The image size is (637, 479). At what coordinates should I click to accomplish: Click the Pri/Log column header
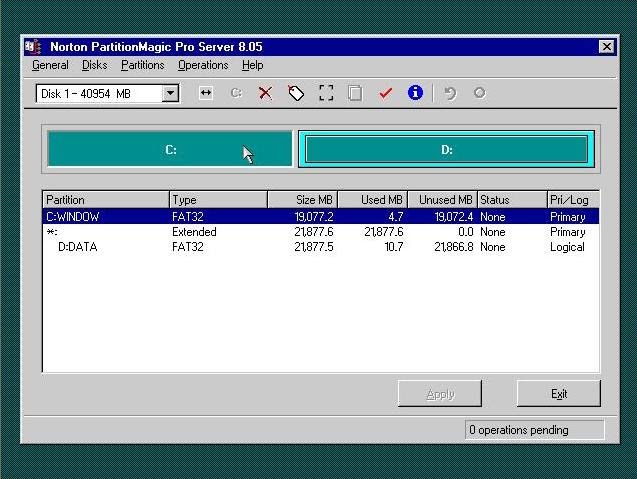point(573,200)
